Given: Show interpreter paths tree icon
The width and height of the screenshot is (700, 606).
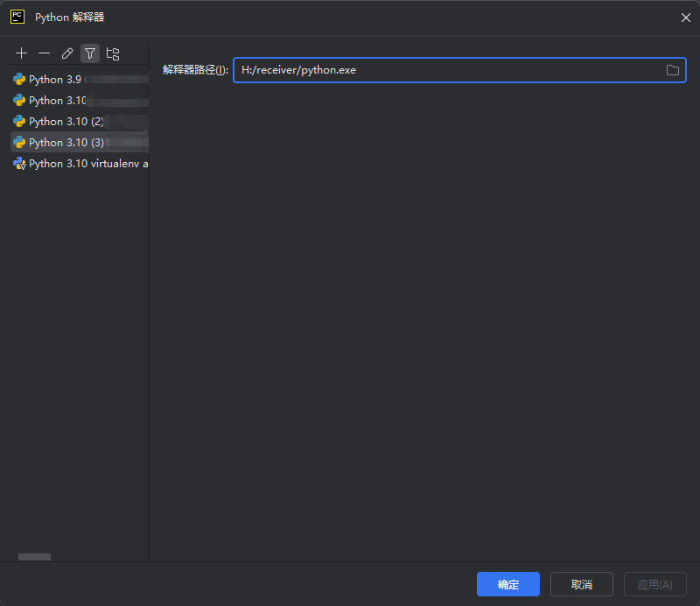Looking at the screenshot, I should (x=113, y=53).
